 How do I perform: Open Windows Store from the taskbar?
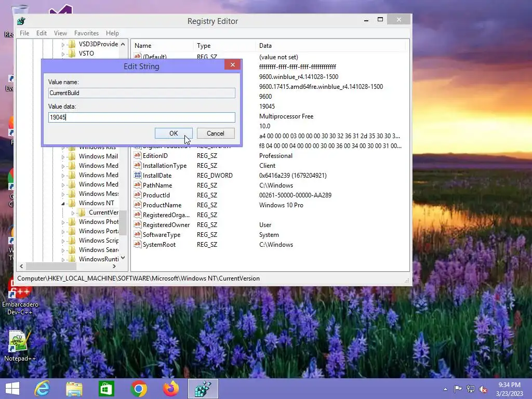tap(106, 389)
